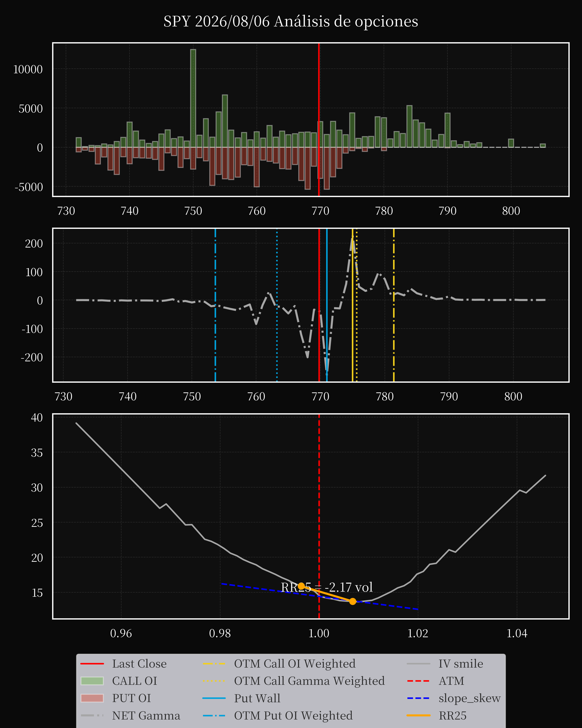Click the "IV smile" legend label
The image size is (582, 728).
(x=461, y=664)
